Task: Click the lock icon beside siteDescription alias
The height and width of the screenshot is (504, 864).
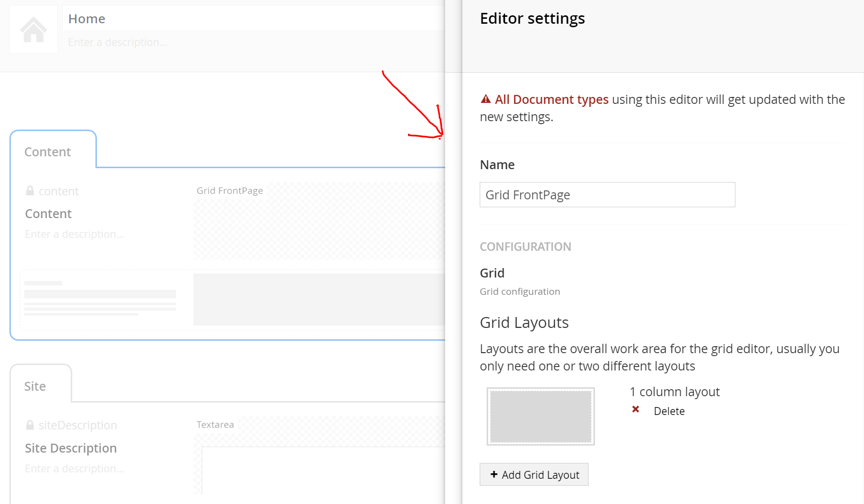Action: (30, 425)
